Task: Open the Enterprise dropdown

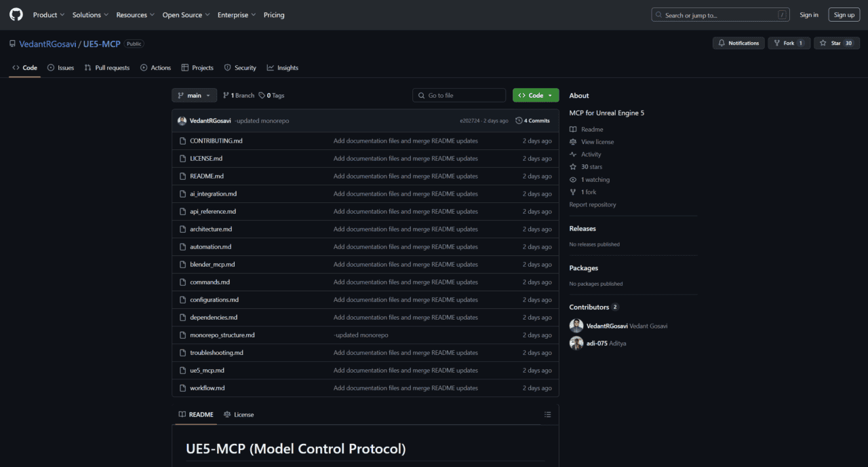Action: [x=237, y=15]
